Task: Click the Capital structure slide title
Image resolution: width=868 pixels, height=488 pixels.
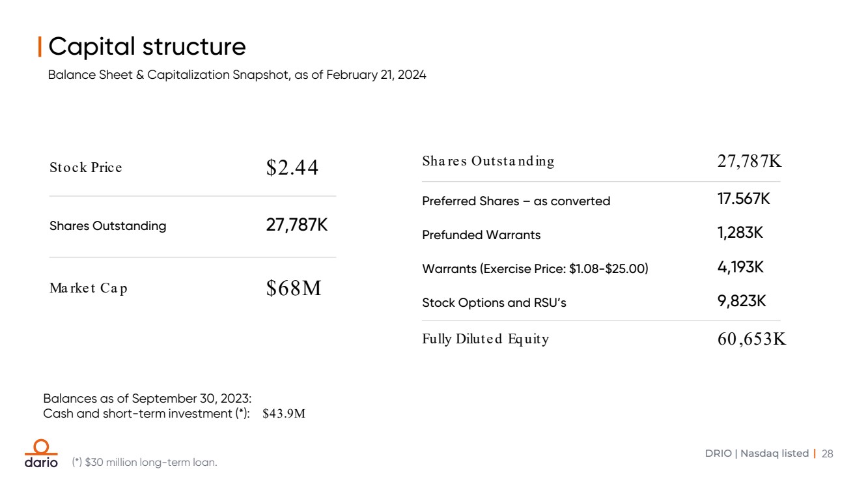Action: click(x=147, y=47)
